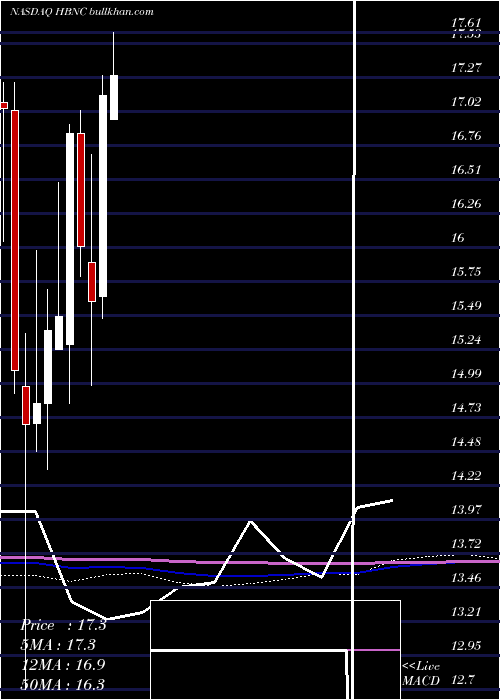Click the 14.22 price axis label
Screen dimensions: 500x700
[466, 476]
